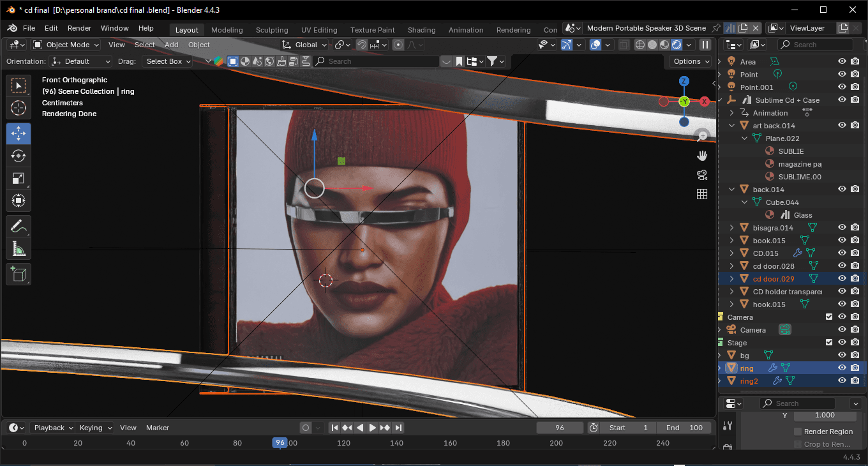
Task: Activate the Annotate tool
Action: pos(19,226)
